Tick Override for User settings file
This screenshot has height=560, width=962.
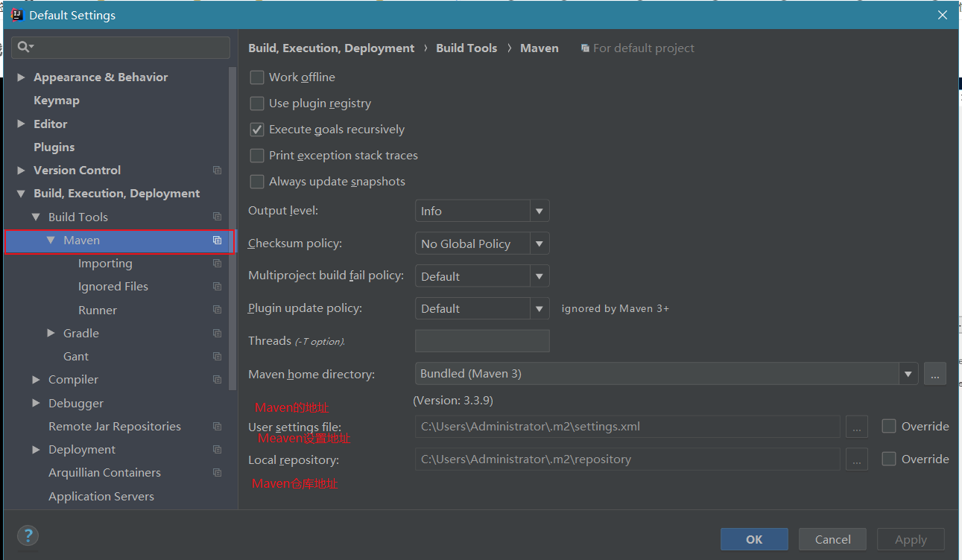pos(889,427)
